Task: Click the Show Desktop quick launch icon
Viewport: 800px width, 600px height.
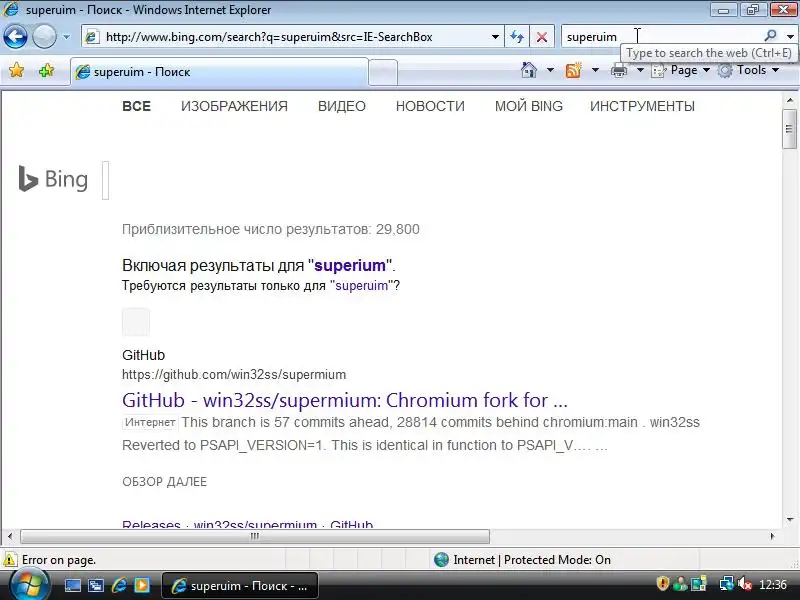Action: tap(73, 585)
